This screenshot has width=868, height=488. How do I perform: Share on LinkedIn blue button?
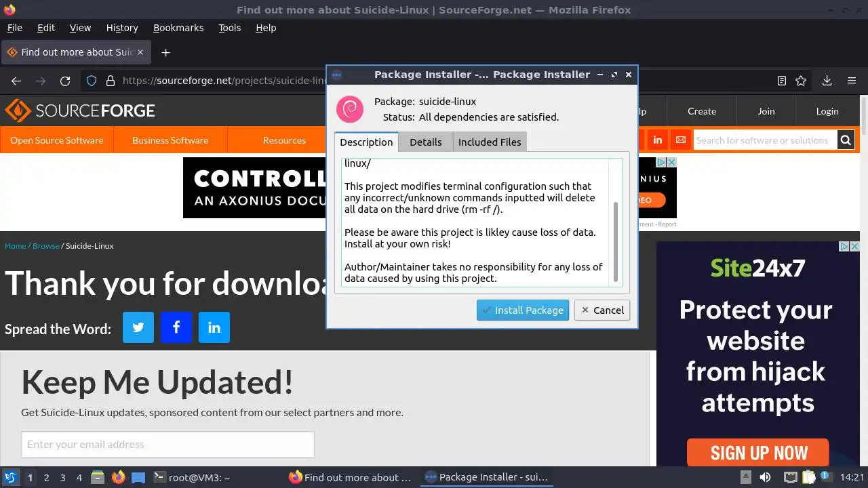(x=214, y=327)
